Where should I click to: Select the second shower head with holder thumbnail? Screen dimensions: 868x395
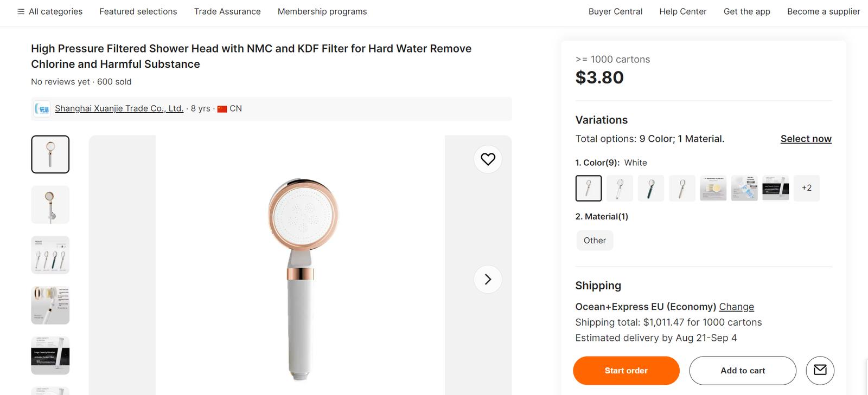[x=50, y=205]
